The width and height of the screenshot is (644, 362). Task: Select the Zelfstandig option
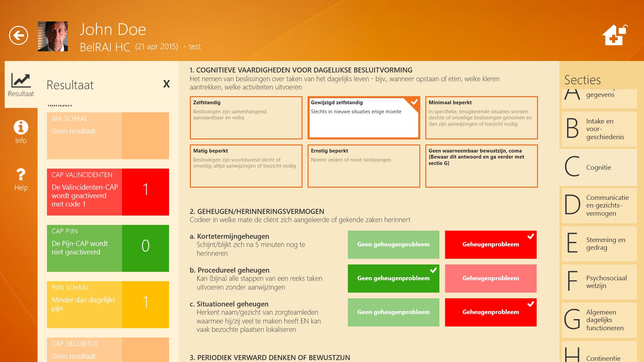[x=246, y=118]
